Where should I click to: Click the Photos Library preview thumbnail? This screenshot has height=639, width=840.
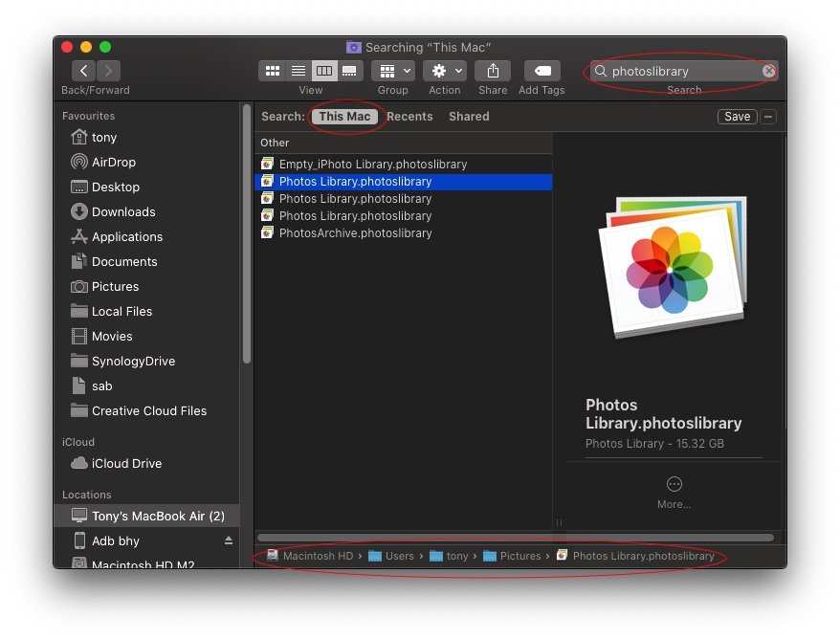673,267
